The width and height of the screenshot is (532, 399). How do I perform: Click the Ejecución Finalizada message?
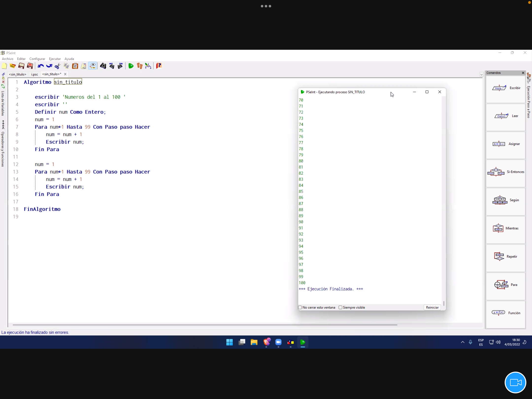[331, 289]
